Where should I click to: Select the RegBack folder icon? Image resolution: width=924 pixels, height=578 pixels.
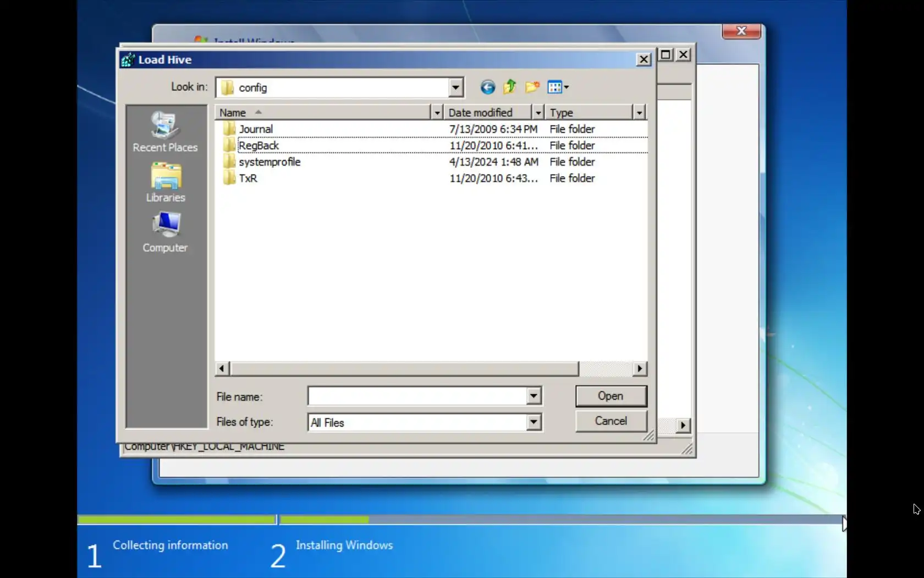(229, 145)
